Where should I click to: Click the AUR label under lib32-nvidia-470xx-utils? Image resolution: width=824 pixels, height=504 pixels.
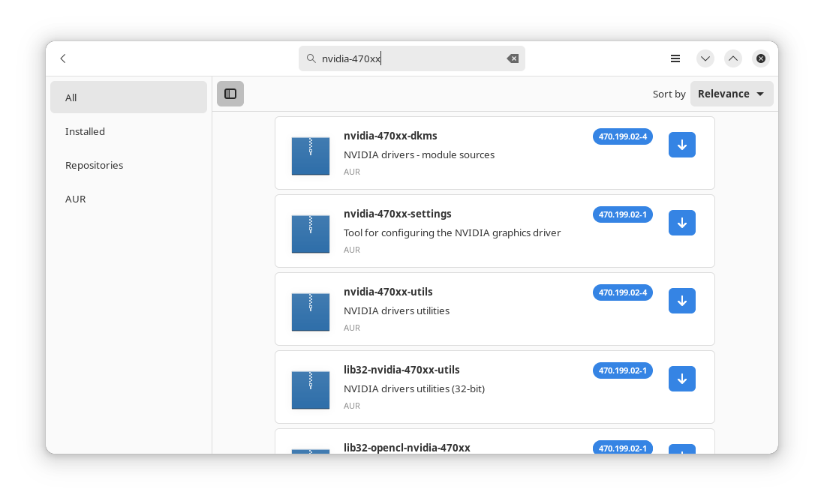click(x=351, y=406)
